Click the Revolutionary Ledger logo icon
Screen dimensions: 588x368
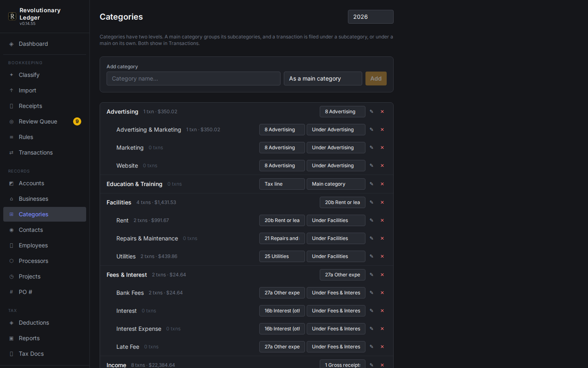12,16
